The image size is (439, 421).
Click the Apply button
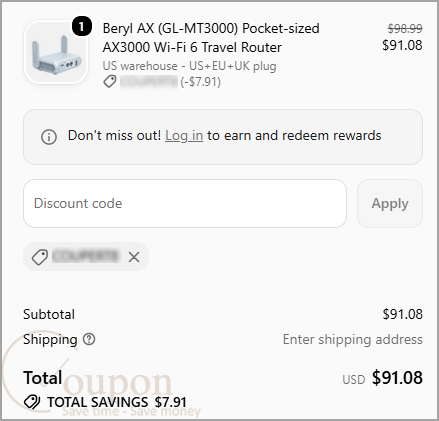[x=390, y=203]
